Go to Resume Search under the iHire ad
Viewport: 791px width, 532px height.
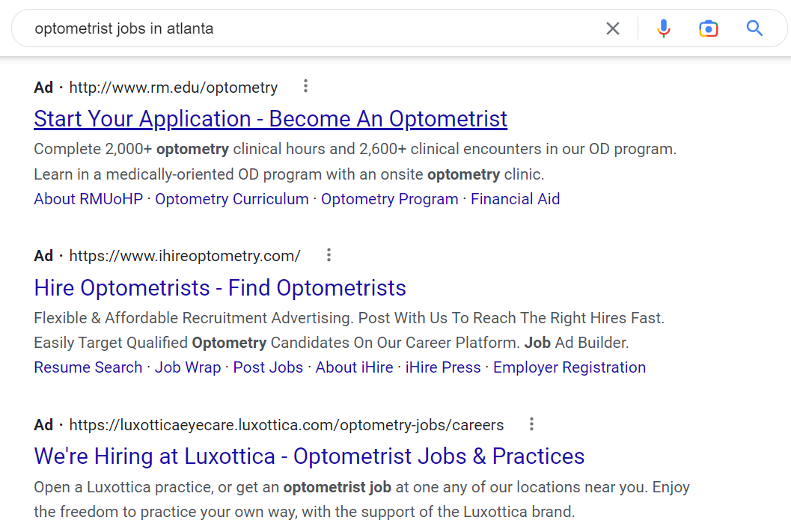(88, 367)
